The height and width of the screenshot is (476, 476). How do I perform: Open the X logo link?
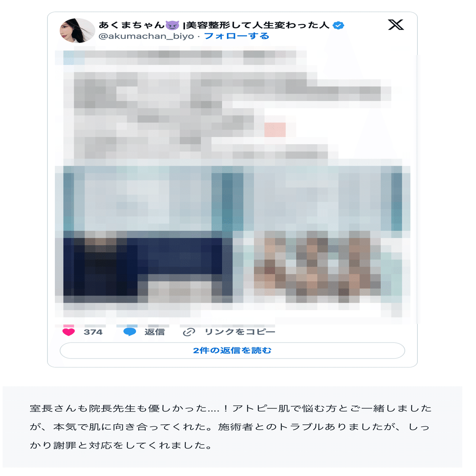[396, 25]
